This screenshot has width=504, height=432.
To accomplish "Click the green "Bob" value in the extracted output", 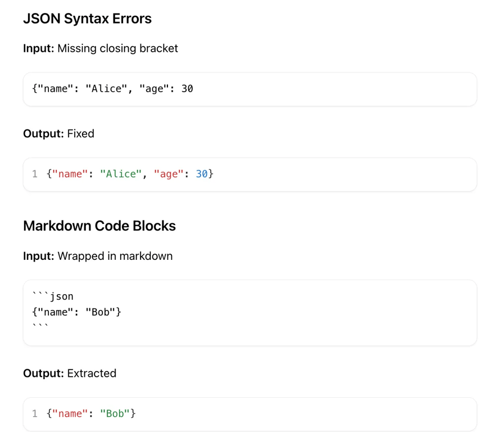I will click(115, 414).
